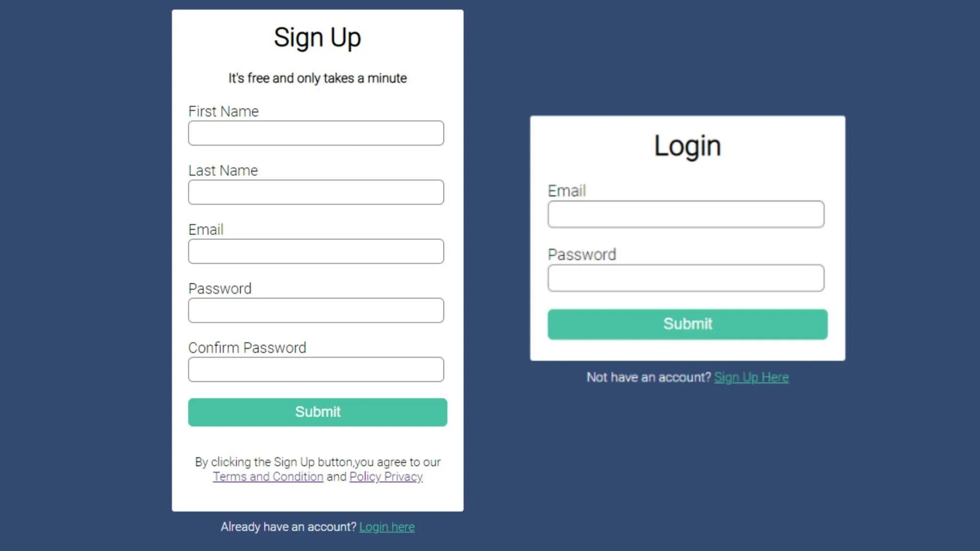This screenshot has height=551, width=980.
Task: Click the Email field in Sign Up form
Action: coord(316,251)
